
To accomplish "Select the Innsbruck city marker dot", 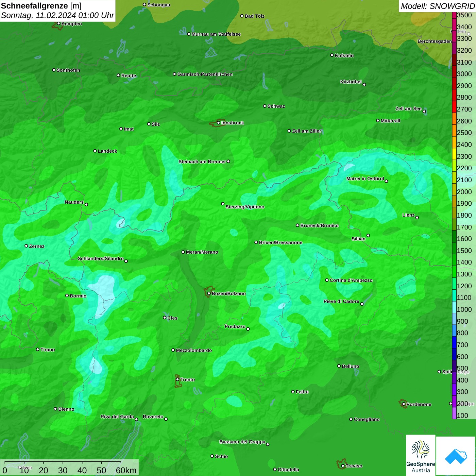I will [x=218, y=123].
